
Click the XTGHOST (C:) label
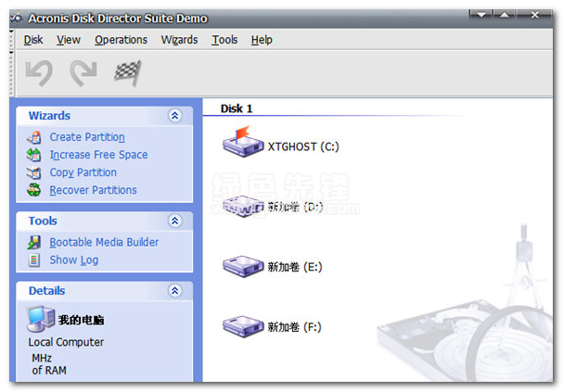coord(303,146)
